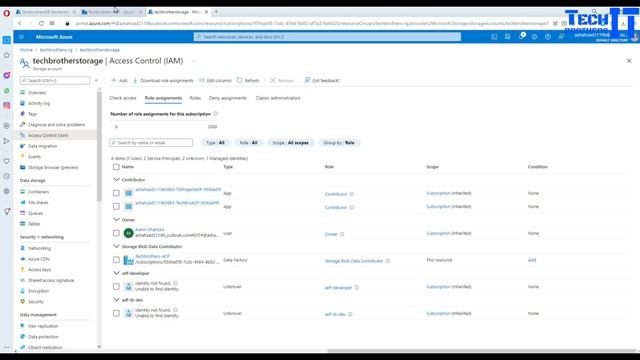Open Cloud Shell from the Azure header
The width and height of the screenshot is (640, 360).
(x=494, y=37)
